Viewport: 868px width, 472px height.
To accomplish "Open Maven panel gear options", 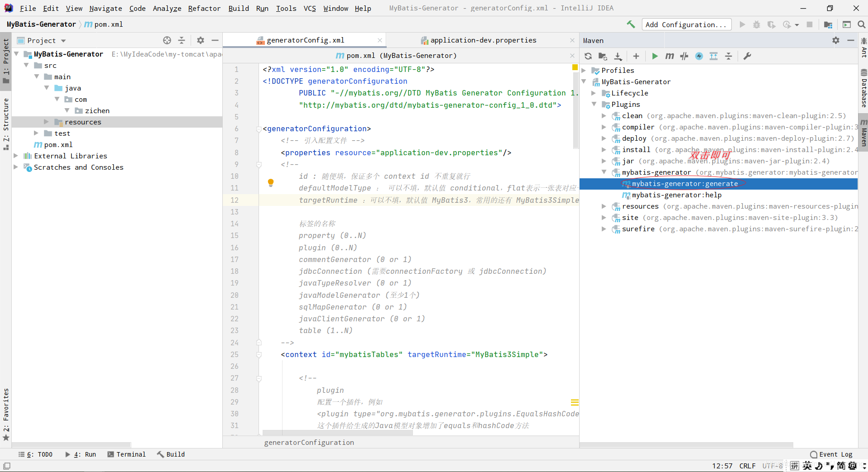I will [x=836, y=40].
